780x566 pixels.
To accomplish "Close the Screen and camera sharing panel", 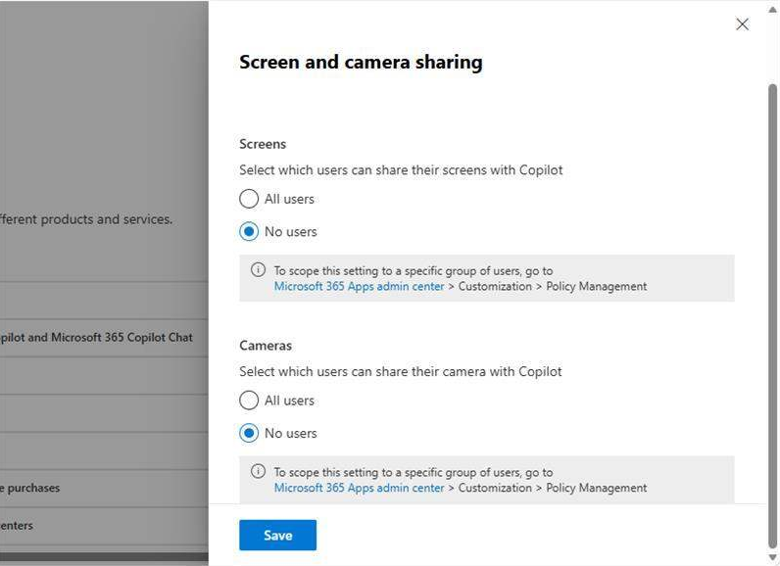I will click(742, 24).
